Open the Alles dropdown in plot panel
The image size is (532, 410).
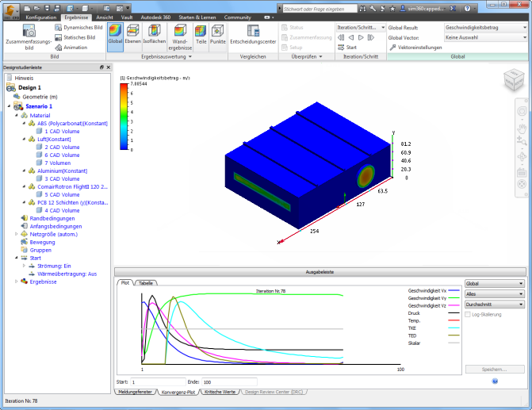495,294
